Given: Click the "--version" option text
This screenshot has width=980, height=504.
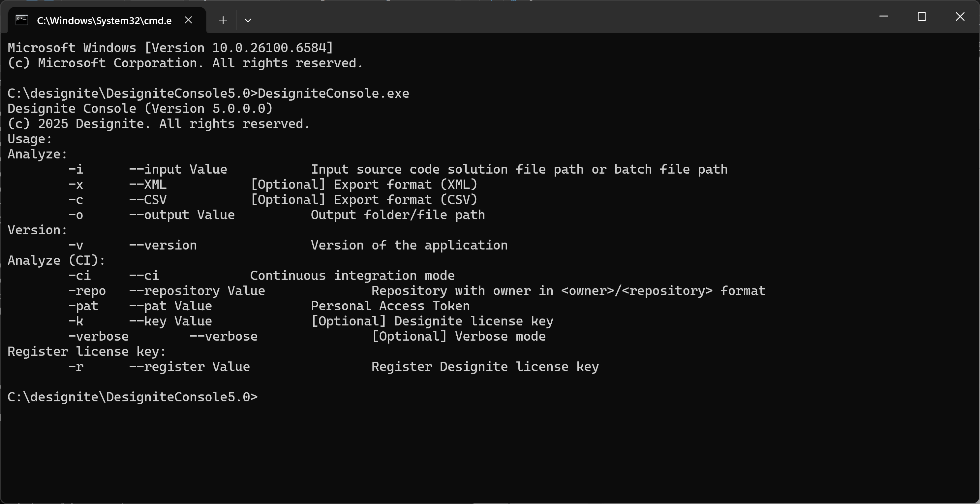Looking at the screenshot, I should coord(163,246).
